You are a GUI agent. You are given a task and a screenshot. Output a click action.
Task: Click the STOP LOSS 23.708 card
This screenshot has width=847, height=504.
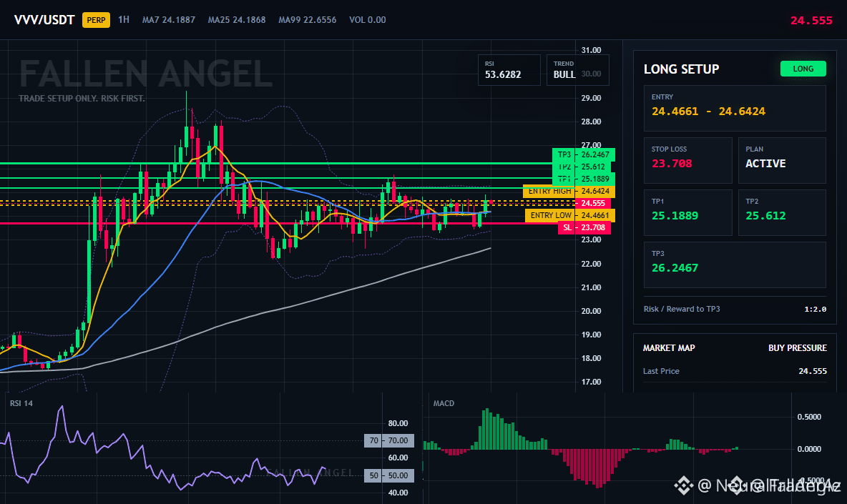tap(687, 160)
